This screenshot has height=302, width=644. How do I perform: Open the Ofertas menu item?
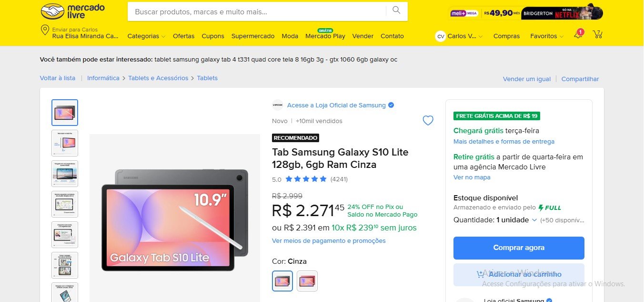[x=183, y=36]
